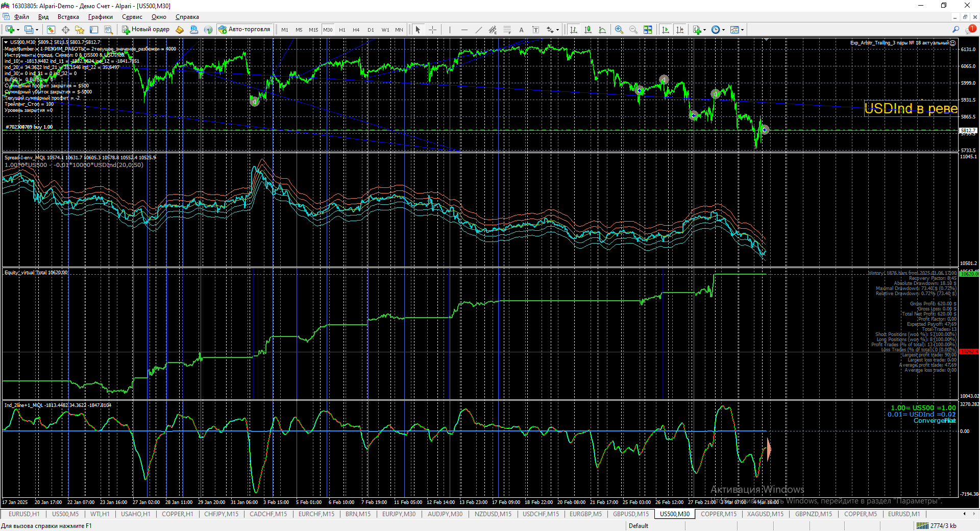The image size is (980, 531).
Task: Select the crosshair cursor tool
Action: click(x=432, y=30)
